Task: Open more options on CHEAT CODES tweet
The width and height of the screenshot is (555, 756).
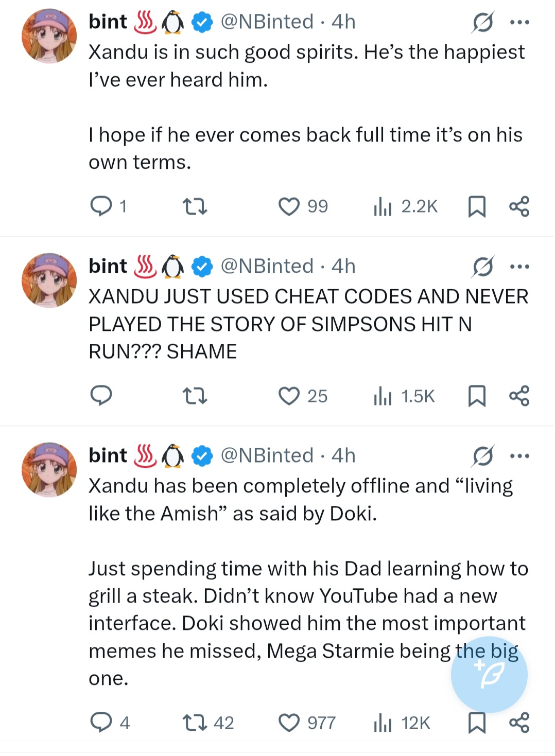Action: 519,267
